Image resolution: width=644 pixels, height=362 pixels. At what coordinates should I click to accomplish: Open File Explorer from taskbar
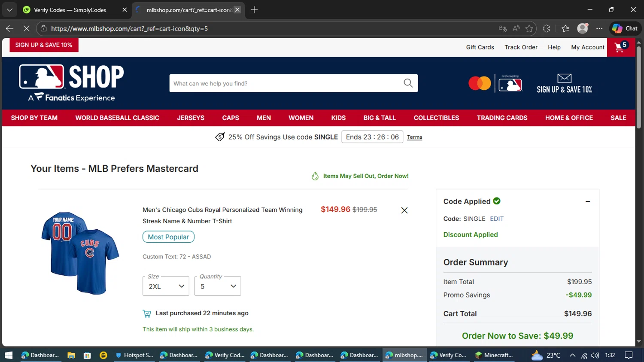[x=71, y=355]
